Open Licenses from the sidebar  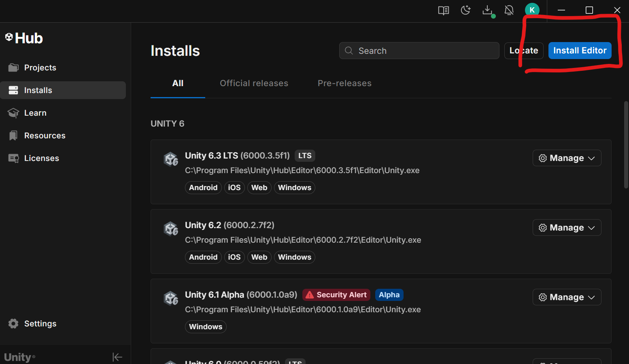tap(63, 158)
